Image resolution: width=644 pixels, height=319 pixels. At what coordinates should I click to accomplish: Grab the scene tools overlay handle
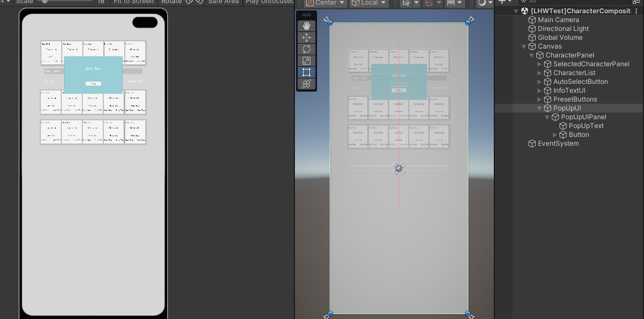pos(307,15)
